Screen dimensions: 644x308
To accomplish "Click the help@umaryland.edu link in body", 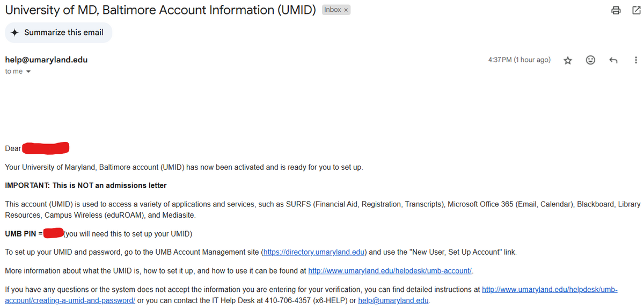I will coord(393,300).
